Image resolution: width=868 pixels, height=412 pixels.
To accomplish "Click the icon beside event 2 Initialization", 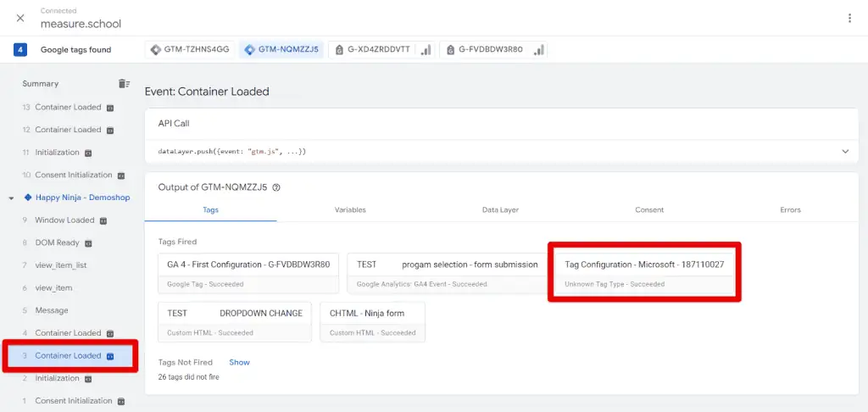I will coord(88,379).
